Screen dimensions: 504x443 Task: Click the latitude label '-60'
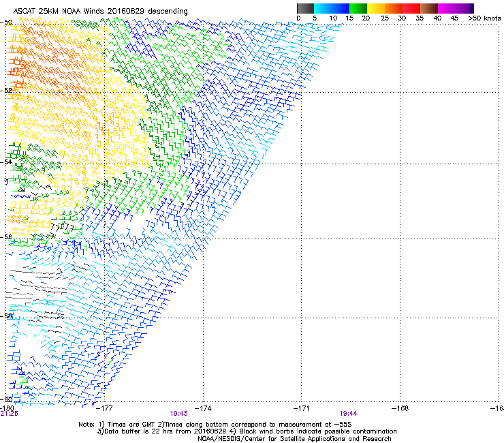(7, 399)
